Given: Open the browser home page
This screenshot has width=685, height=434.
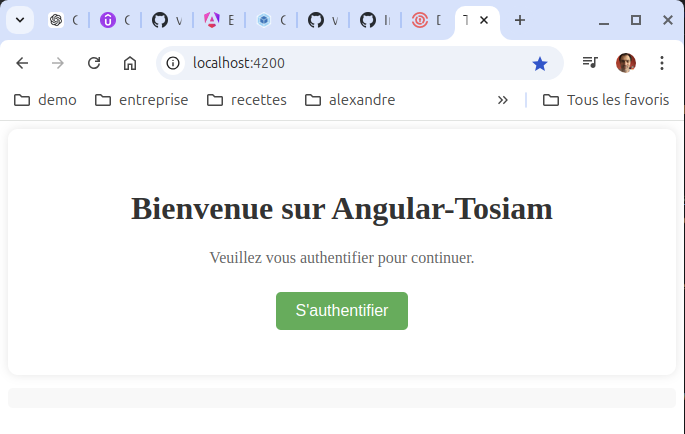Looking at the screenshot, I should (130, 63).
